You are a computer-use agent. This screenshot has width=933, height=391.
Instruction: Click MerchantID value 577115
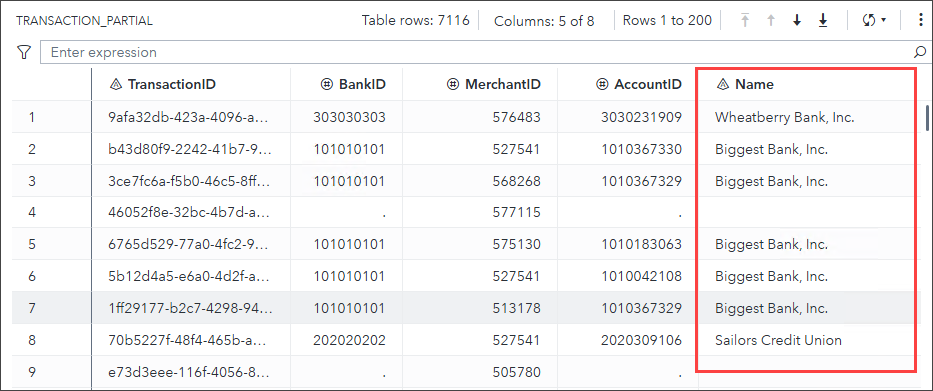point(516,212)
